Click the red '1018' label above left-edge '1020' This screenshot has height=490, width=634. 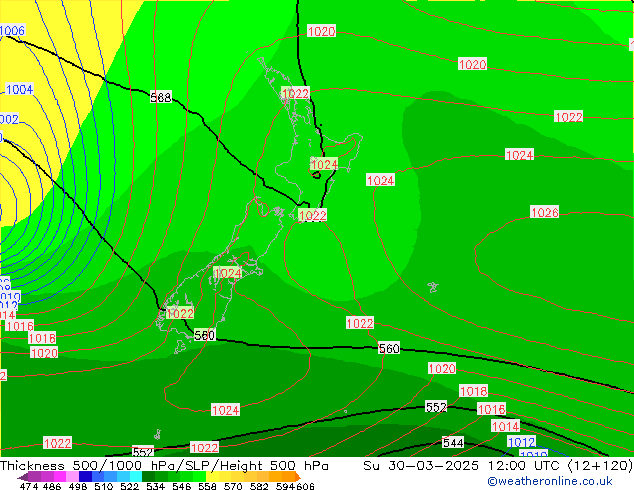tap(42, 338)
